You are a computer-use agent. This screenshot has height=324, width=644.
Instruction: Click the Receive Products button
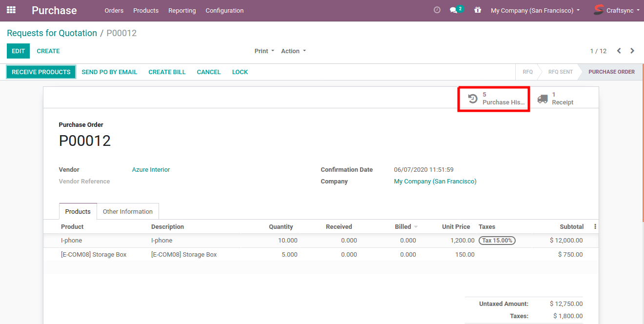point(41,72)
